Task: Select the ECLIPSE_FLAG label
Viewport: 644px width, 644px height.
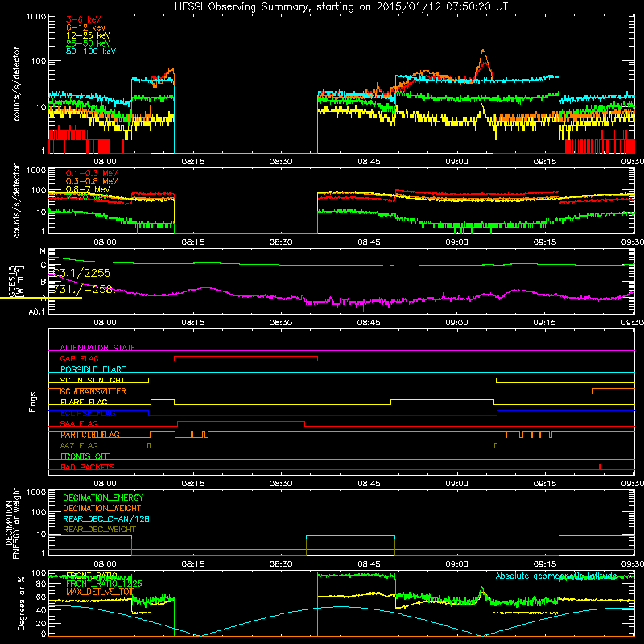Action: point(88,413)
